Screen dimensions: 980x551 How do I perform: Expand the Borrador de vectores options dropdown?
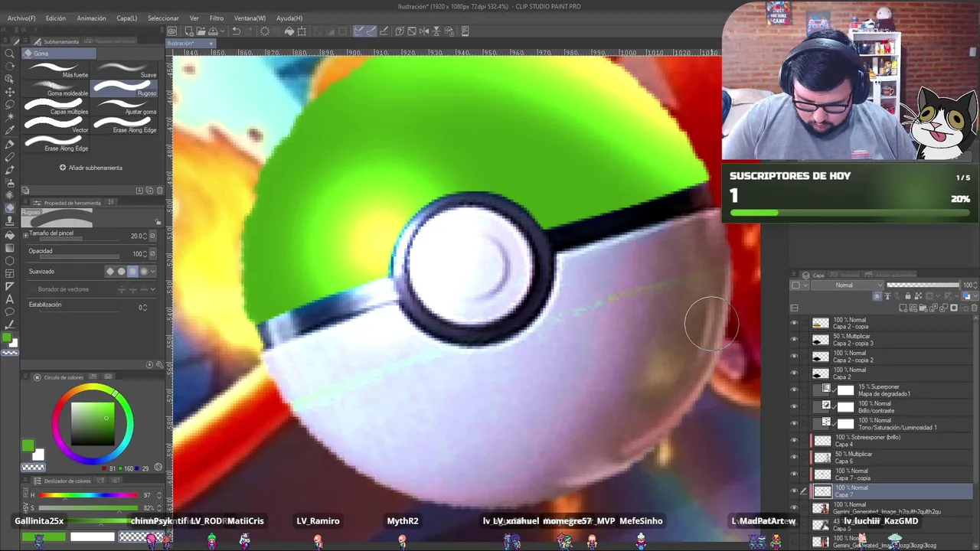153,289
